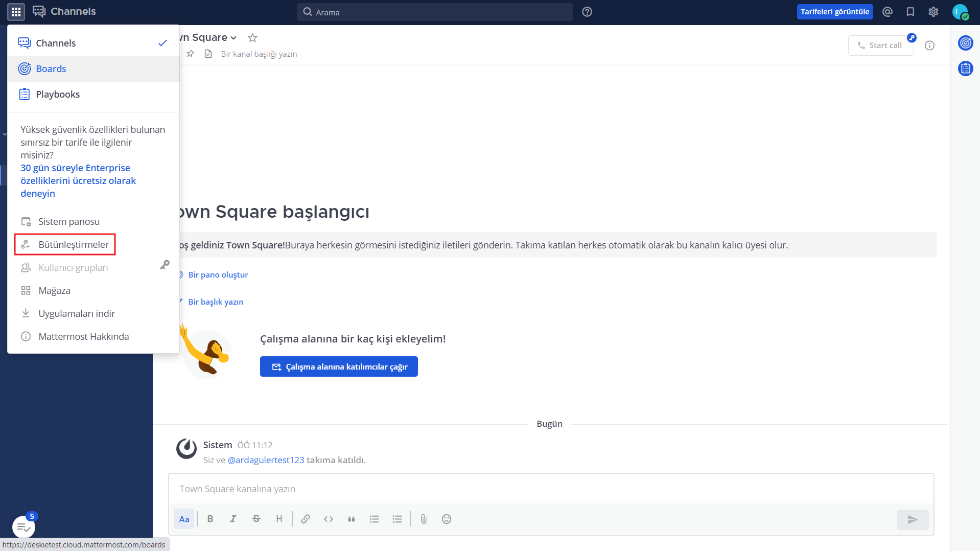Open saved posts bookmark icon

coord(911,12)
